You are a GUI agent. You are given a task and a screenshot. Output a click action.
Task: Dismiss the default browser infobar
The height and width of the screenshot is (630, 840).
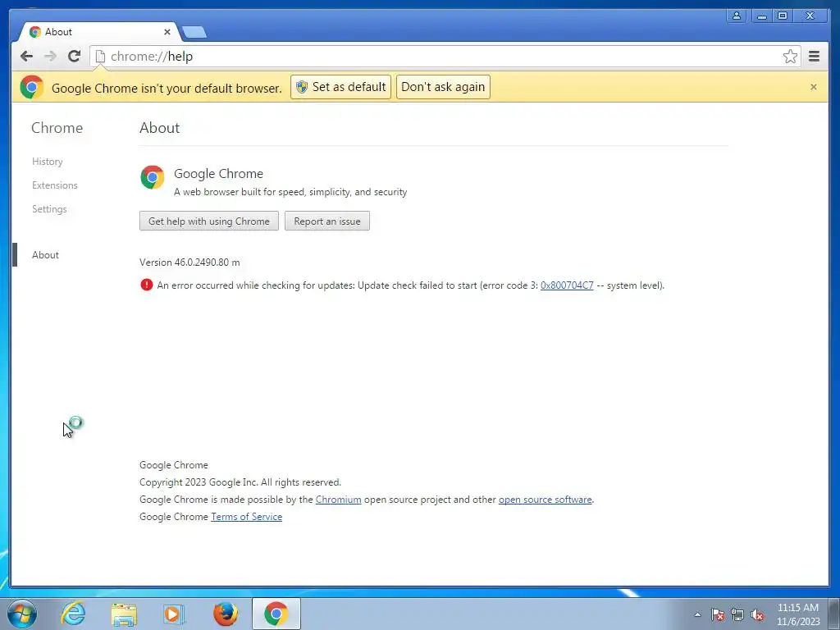pyautogui.click(x=813, y=87)
